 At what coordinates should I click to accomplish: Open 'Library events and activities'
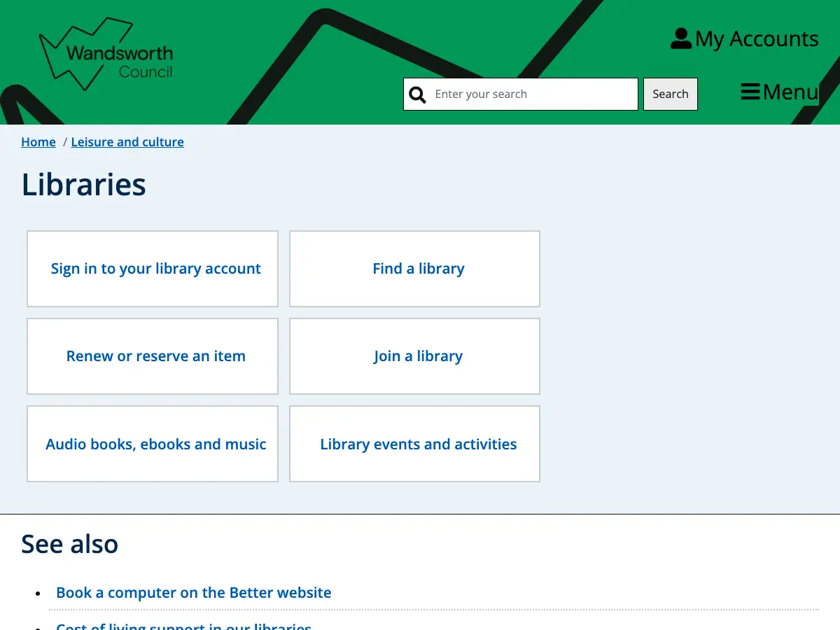(x=415, y=444)
